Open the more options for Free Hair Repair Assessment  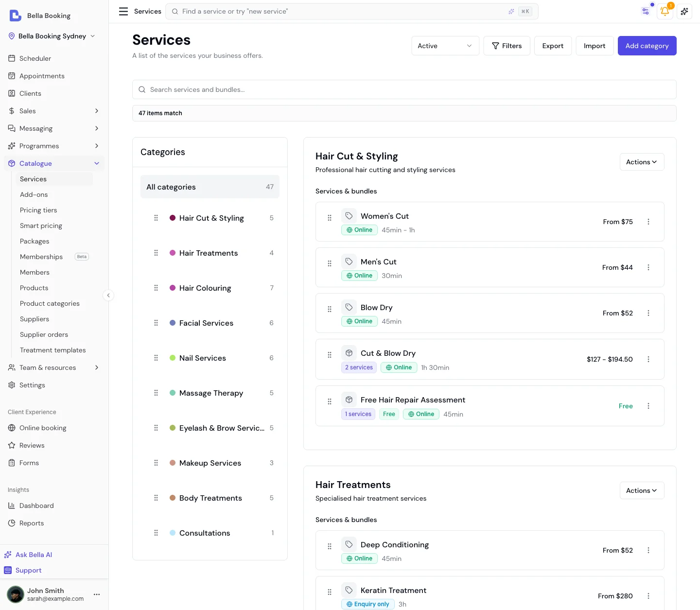point(648,406)
